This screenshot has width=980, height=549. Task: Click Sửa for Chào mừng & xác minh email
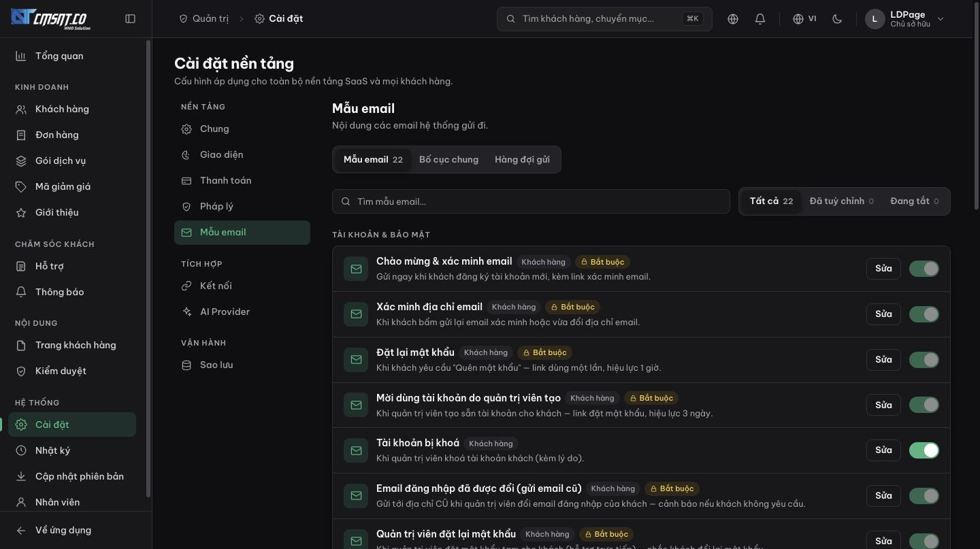(x=883, y=269)
